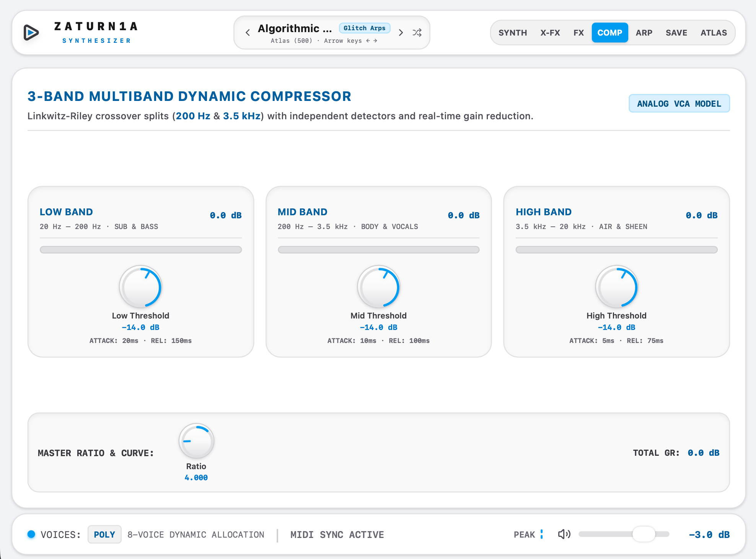Click the blue voices status indicator dot
The height and width of the screenshot is (559, 756).
(x=31, y=534)
